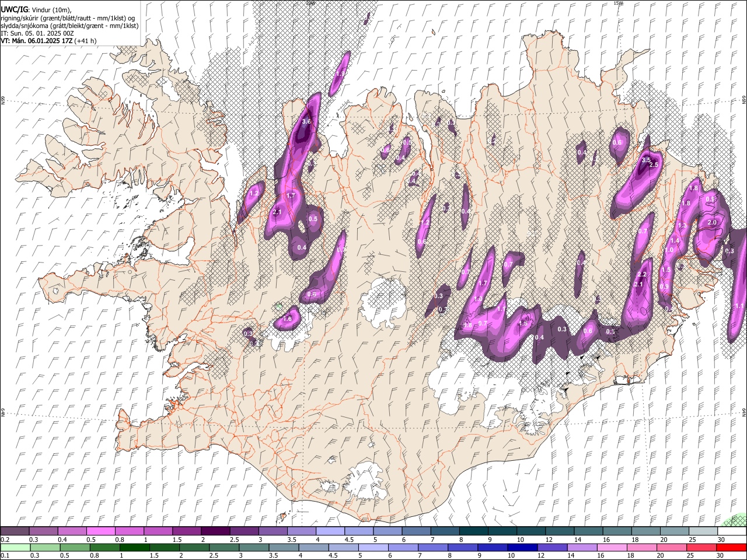Click the UWC/IG title text
This screenshot has height=560, width=747.
(14, 10)
